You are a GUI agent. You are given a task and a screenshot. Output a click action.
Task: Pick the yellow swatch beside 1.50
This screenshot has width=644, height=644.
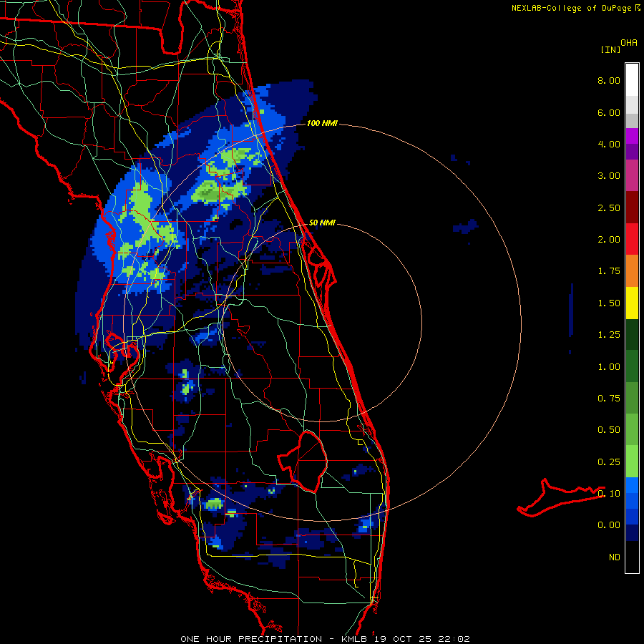[632, 303]
